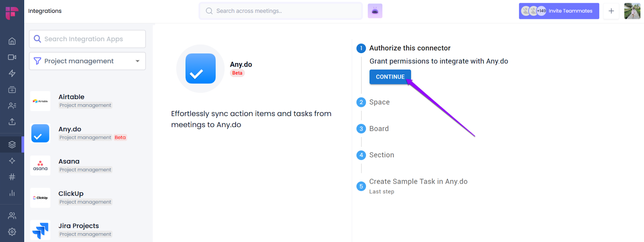This screenshot has height=242, width=644.
Task: Open the team members sidebar icon
Action: (12, 215)
